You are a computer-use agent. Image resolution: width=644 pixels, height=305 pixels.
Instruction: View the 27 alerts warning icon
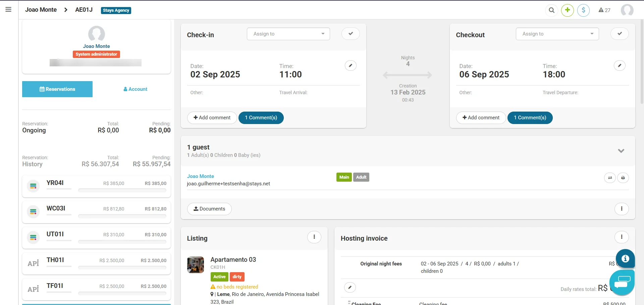click(x=604, y=10)
